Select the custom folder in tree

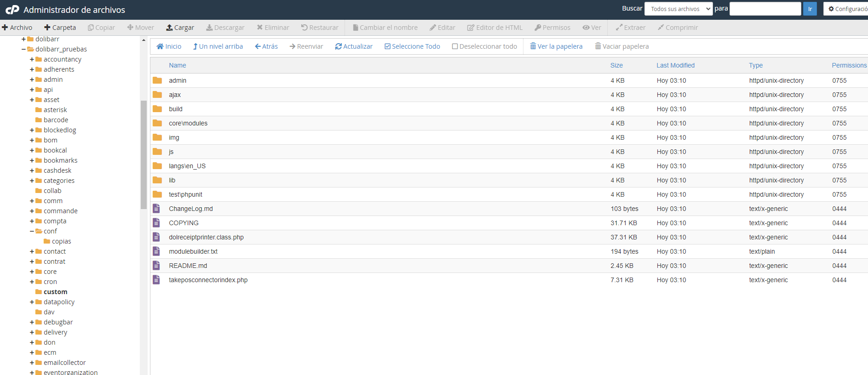[55, 292]
